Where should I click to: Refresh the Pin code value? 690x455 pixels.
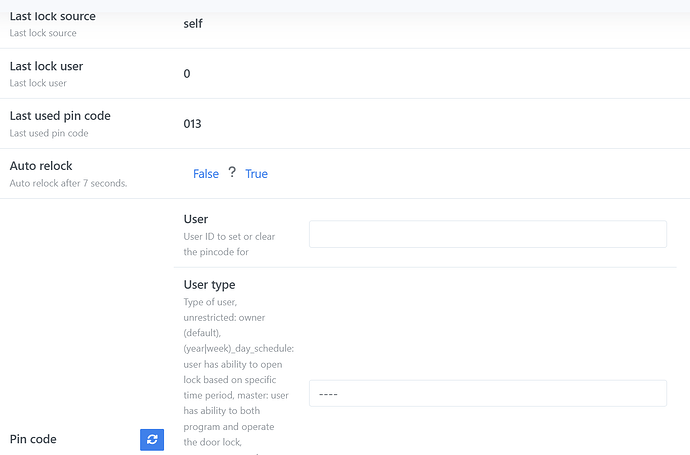pos(152,440)
